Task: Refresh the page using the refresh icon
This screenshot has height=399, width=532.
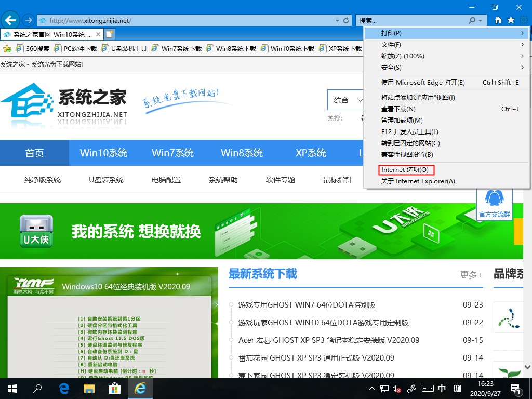Action: pyautogui.click(x=345, y=20)
